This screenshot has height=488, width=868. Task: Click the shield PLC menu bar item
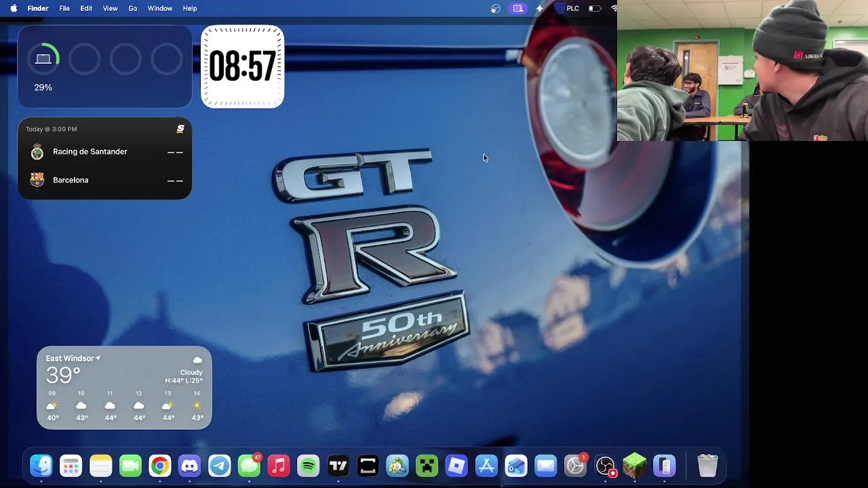567,8
